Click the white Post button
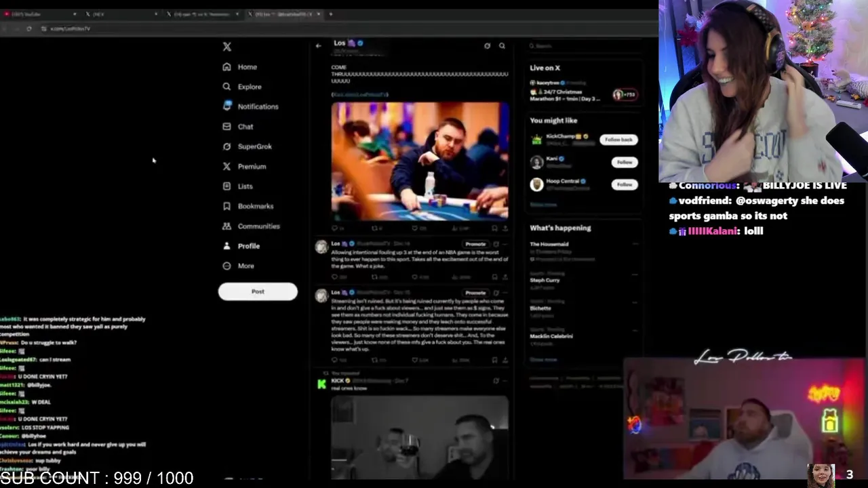Screen dimensions: 868x488 (x=258, y=291)
